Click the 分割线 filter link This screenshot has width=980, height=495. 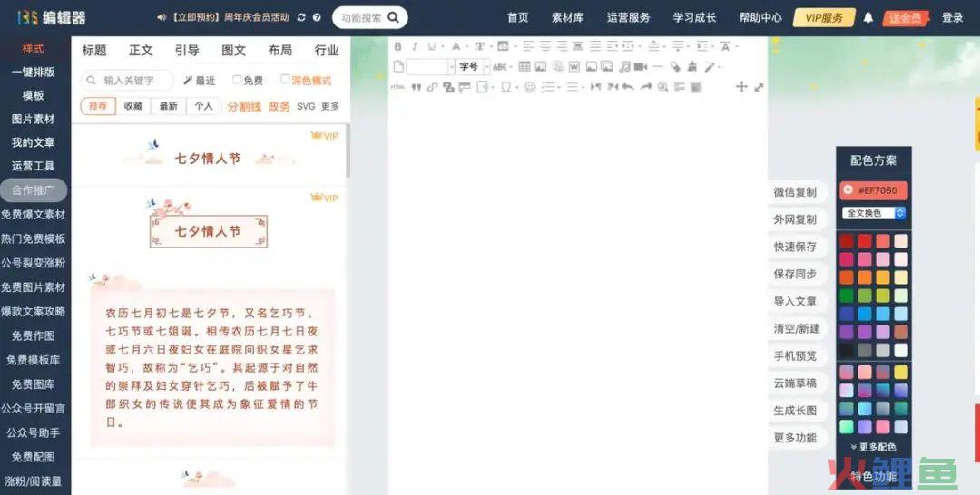pyautogui.click(x=244, y=106)
